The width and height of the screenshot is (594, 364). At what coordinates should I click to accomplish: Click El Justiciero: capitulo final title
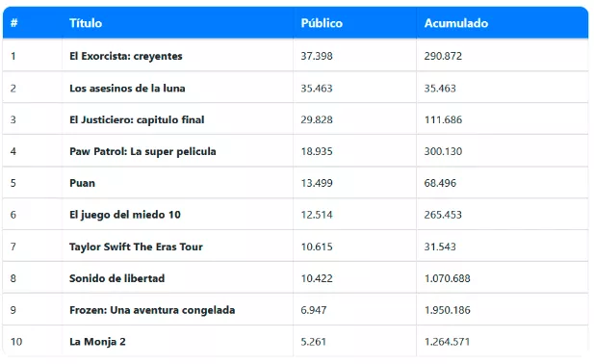coord(137,119)
